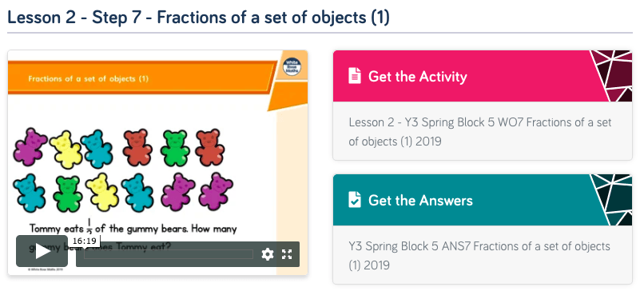The height and width of the screenshot is (303, 644).
Task: Open Y3 Spring Block 5 ANS7 answers link
Action: tap(479, 255)
